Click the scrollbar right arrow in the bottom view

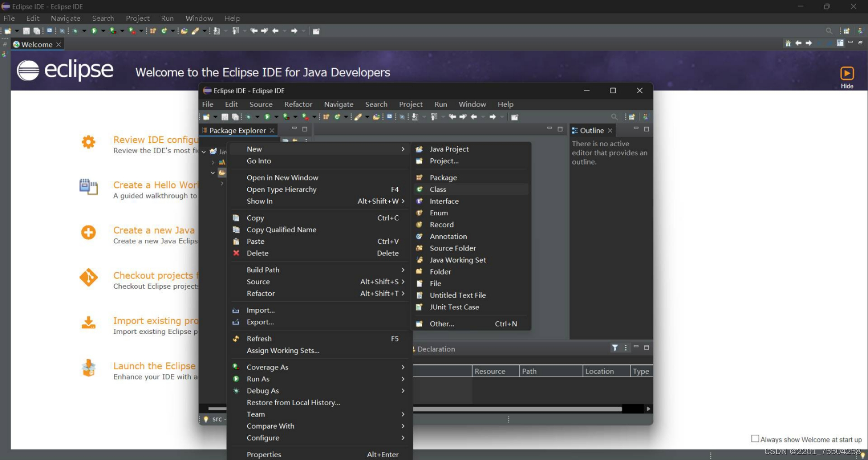pyautogui.click(x=648, y=409)
